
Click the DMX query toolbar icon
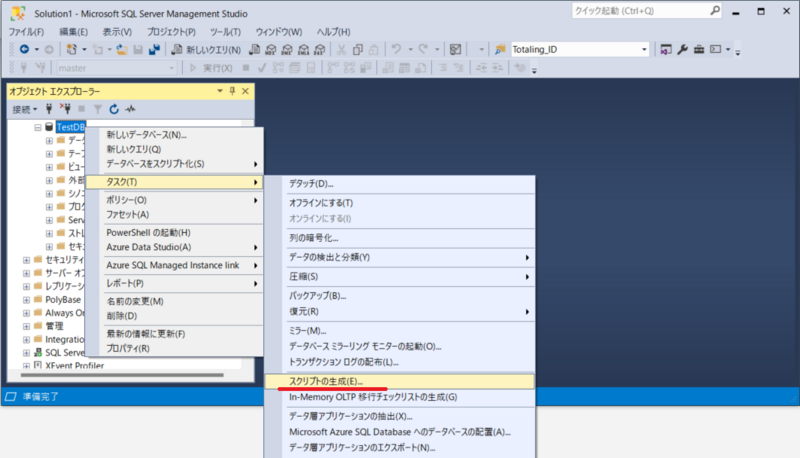(287, 49)
